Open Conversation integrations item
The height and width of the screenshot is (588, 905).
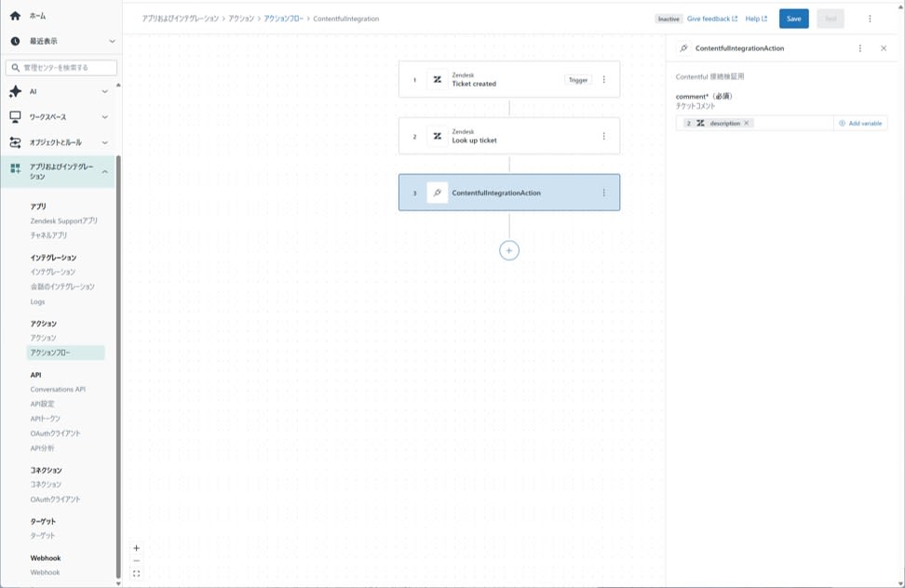(x=62, y=287)
